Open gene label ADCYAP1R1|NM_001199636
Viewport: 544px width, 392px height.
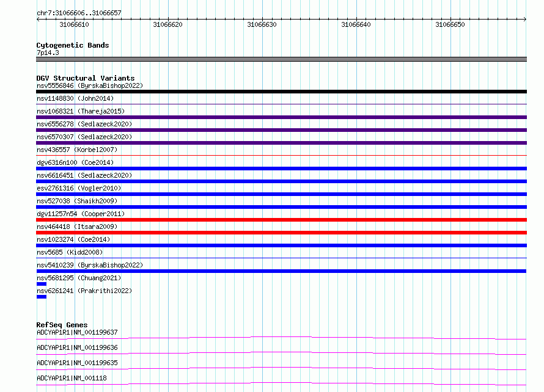77,347
